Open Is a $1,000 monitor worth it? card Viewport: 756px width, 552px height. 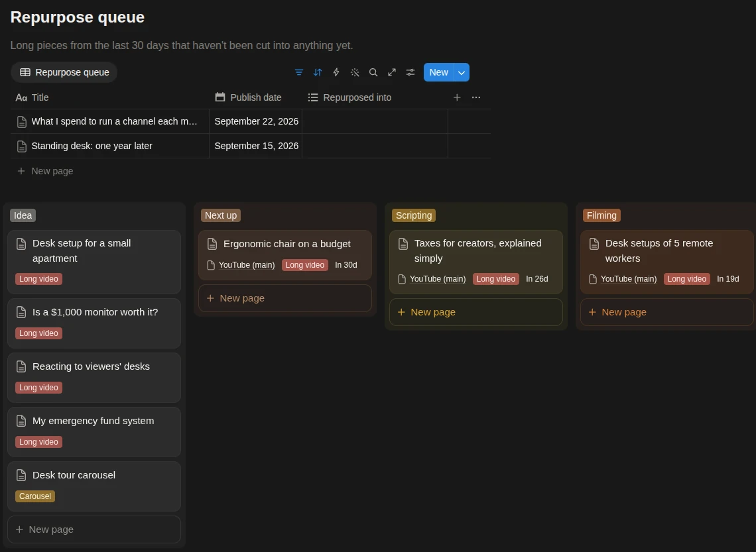click(94, 323)
